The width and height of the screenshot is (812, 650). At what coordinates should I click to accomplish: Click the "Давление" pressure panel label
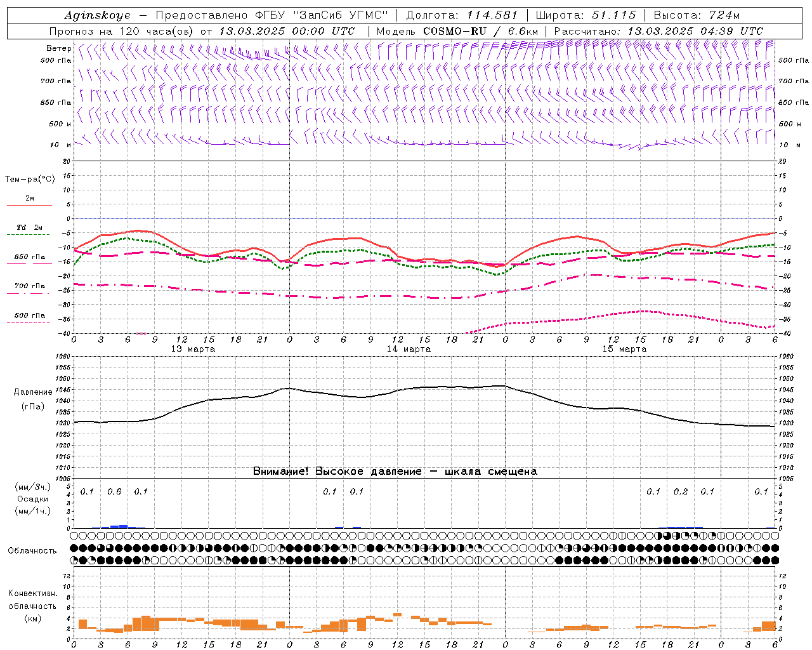click(x=33, y=392)
